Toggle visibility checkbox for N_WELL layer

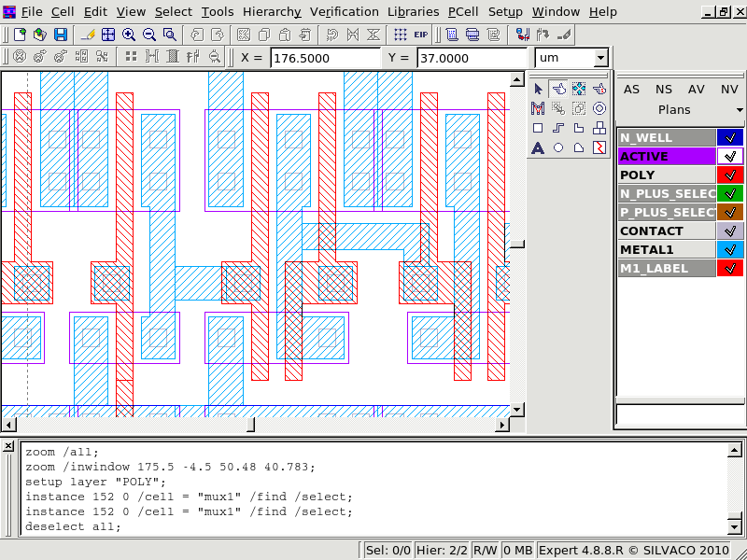pos(729,137)
